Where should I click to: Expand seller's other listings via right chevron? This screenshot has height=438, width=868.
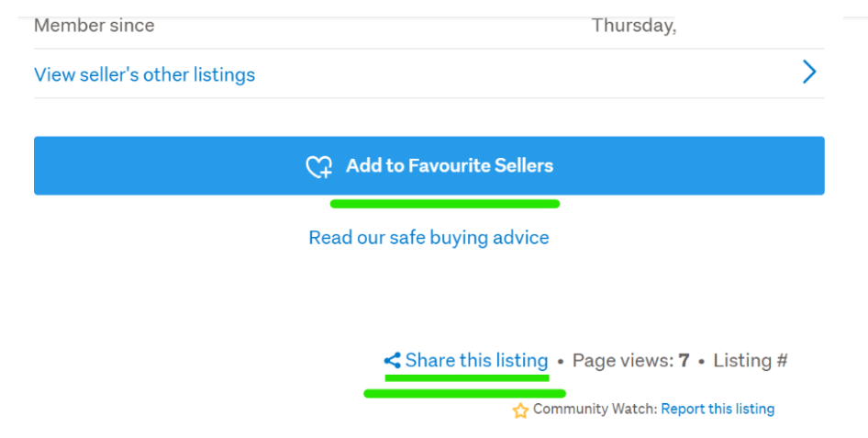pyautogui.click(x=809, y=73)
